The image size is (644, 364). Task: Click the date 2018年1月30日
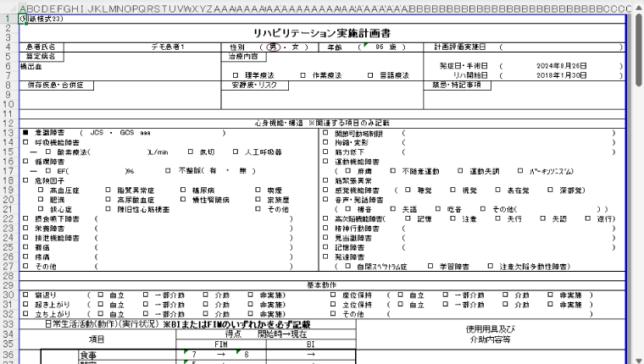point(561,75)
